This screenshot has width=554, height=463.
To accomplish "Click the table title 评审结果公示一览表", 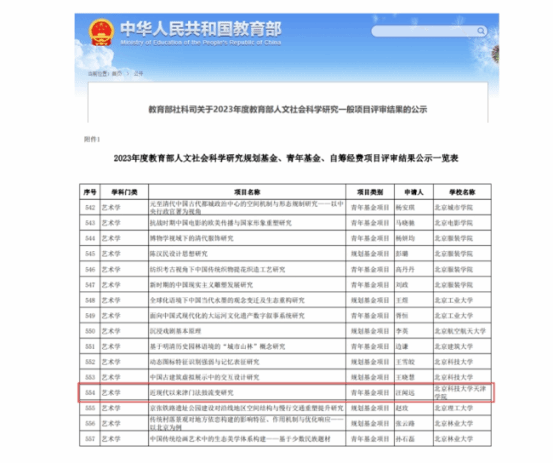I will click(x=286, y=158).
